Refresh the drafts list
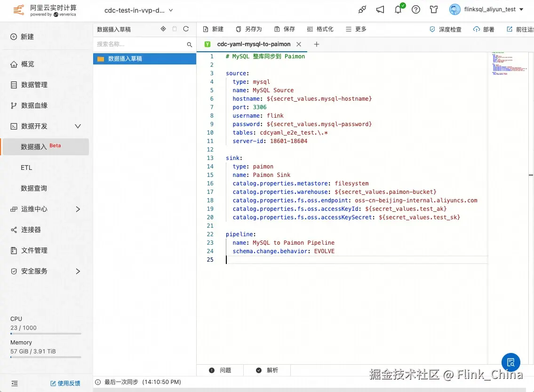The image size is (534, 392). [186, 29]
